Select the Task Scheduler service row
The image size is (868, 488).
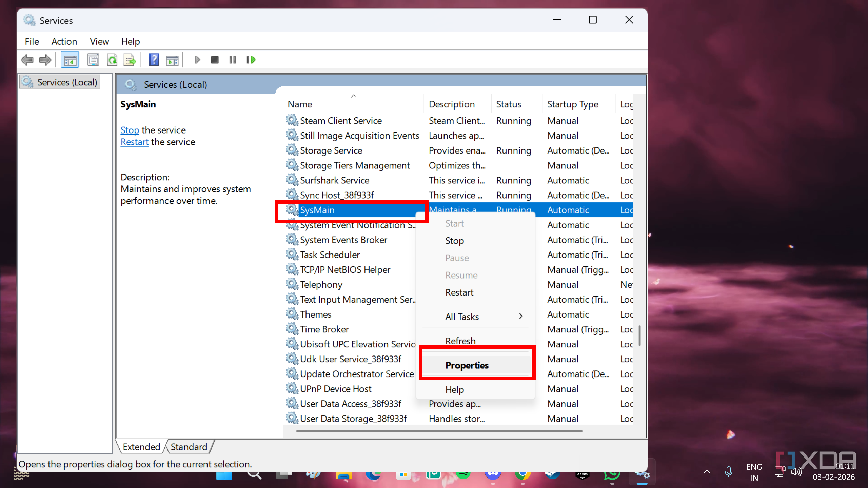330,255
